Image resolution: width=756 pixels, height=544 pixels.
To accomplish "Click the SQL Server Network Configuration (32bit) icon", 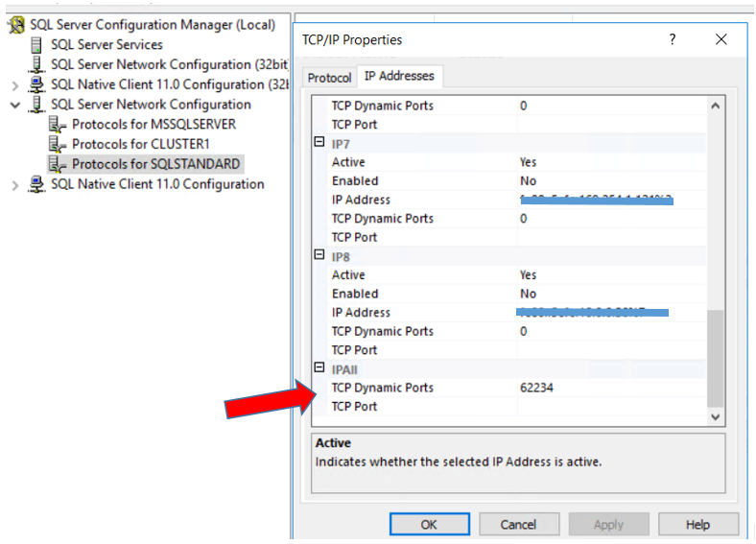I will pos(36,64).
